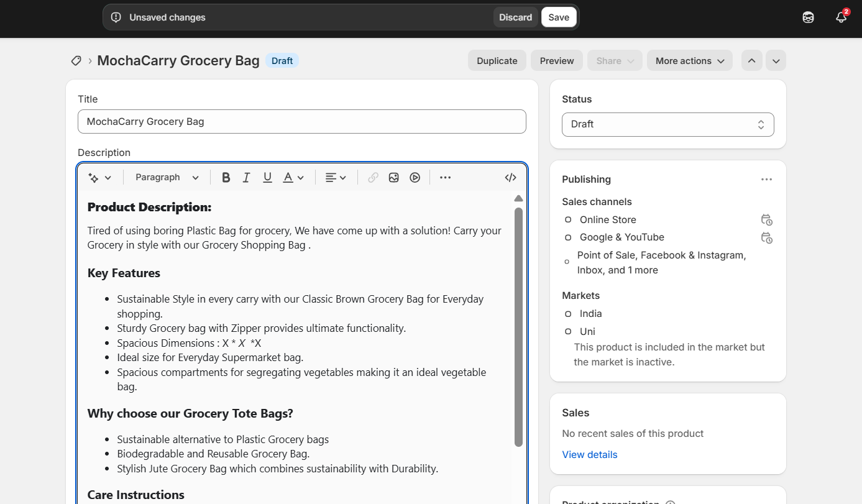Viewport: 862px width, 504px height.
Task: Click Ideal size for Everyday Supermarket bag bullet
Action: [210, 357]
